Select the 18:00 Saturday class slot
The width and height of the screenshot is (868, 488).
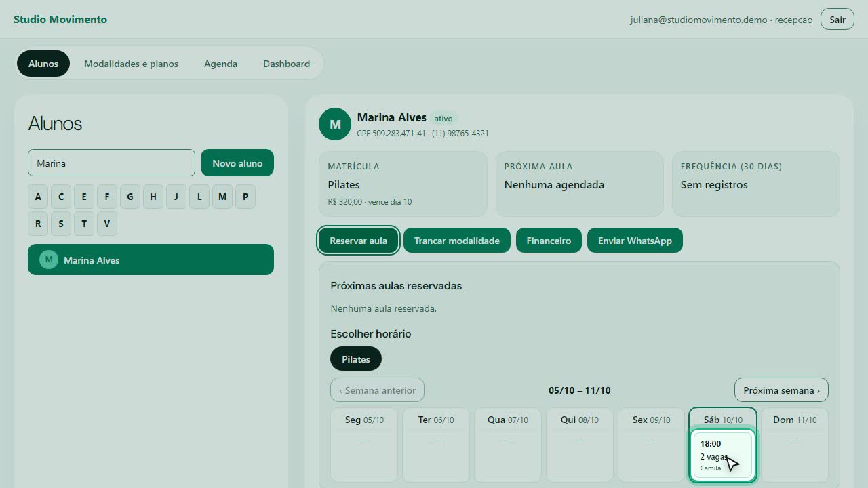tap(723, 456)
